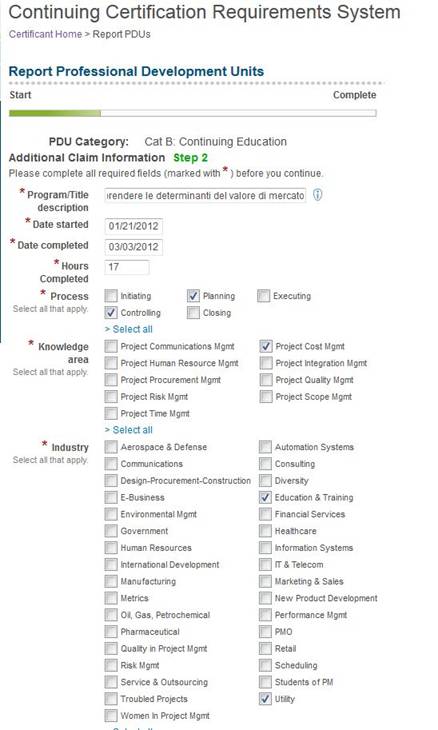Screen dimensions: 438x730
Task: Check the IT & Telecom checkbox
Action: click(x=265, y=565)
